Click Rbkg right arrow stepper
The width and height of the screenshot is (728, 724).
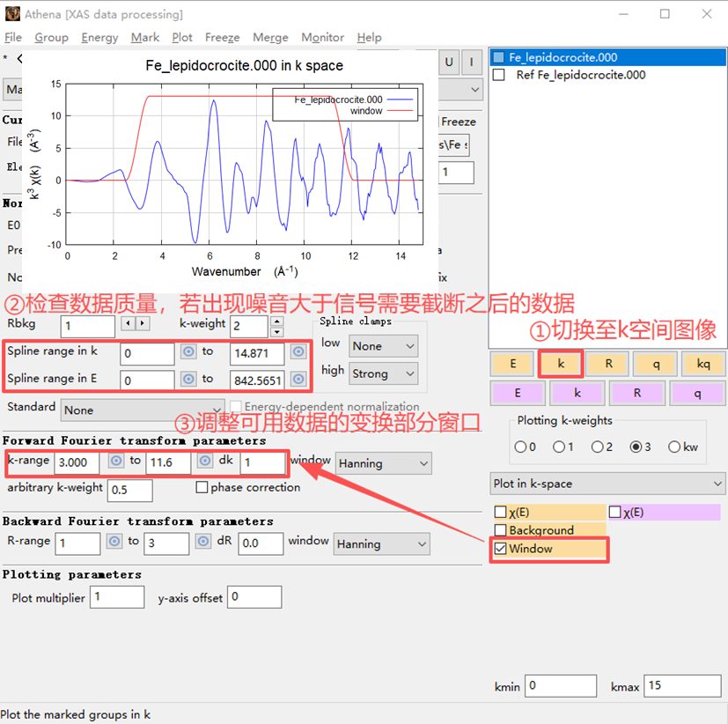pos(143,322)
